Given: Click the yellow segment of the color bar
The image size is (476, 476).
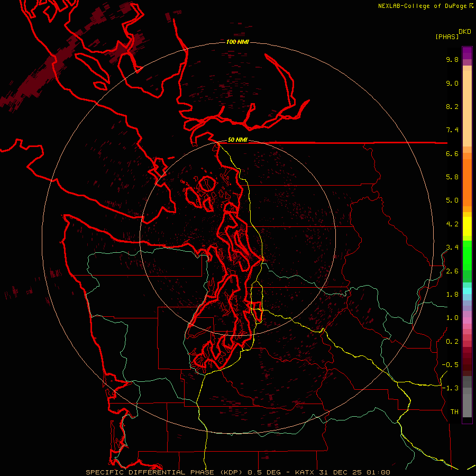Looking at the screenshot, I should coord(467,226).
